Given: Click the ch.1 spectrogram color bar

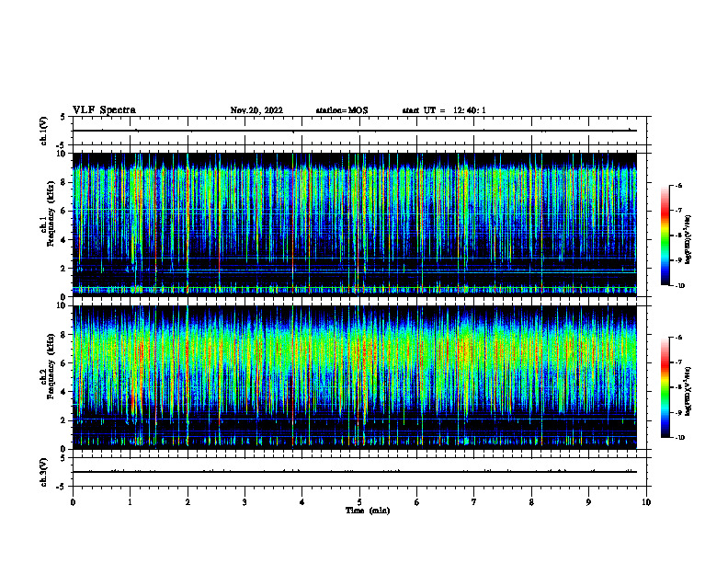Looking at the screenshot, I should click(x=665, y=236).
